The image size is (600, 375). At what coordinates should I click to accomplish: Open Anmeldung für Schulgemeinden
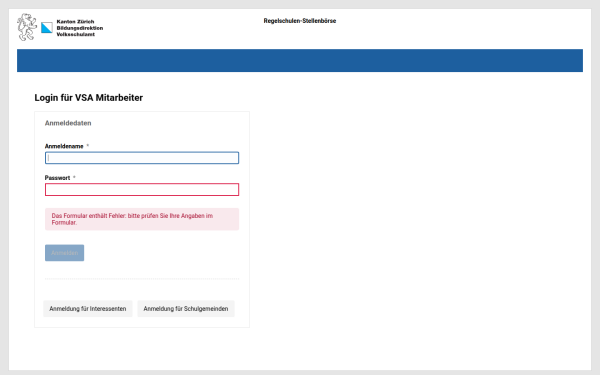coord(186,309)
